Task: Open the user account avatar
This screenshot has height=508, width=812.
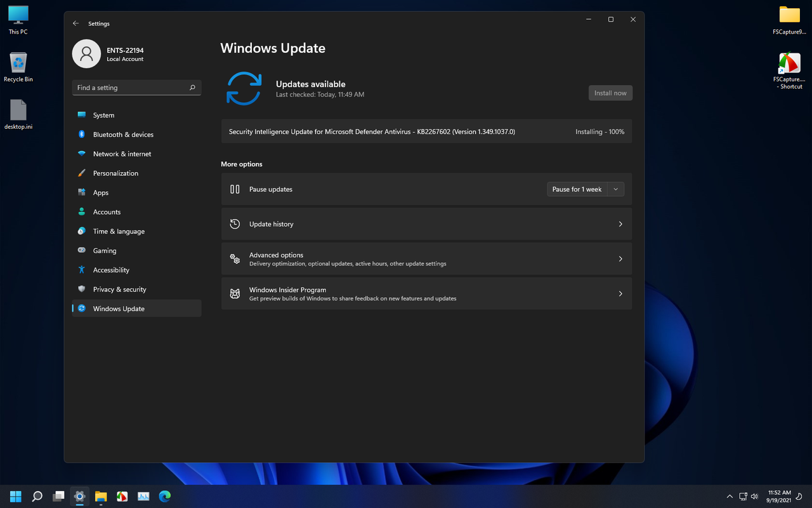Action: point(86,54)
